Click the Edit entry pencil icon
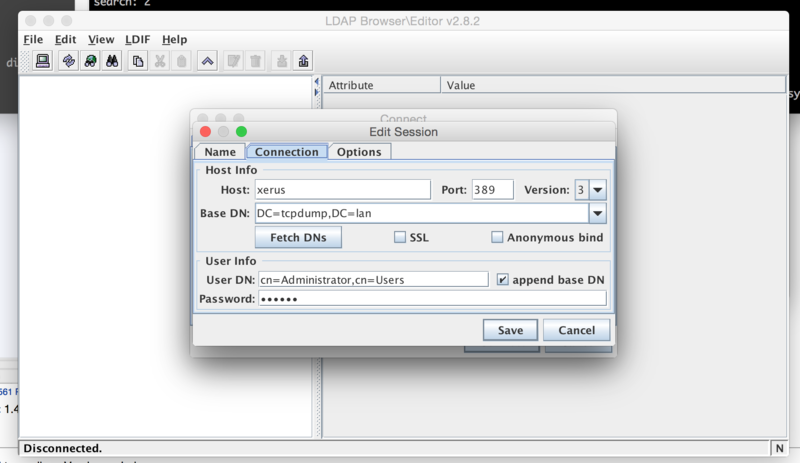 click(x=234, y=61)
